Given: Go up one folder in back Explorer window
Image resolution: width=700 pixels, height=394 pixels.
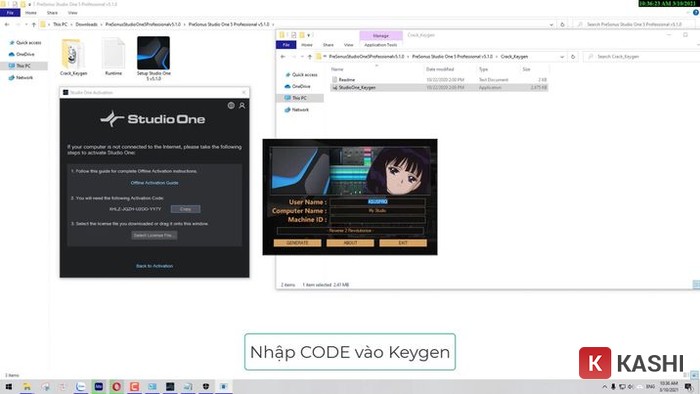Looking at the screenshot, I should coord(33,25).
